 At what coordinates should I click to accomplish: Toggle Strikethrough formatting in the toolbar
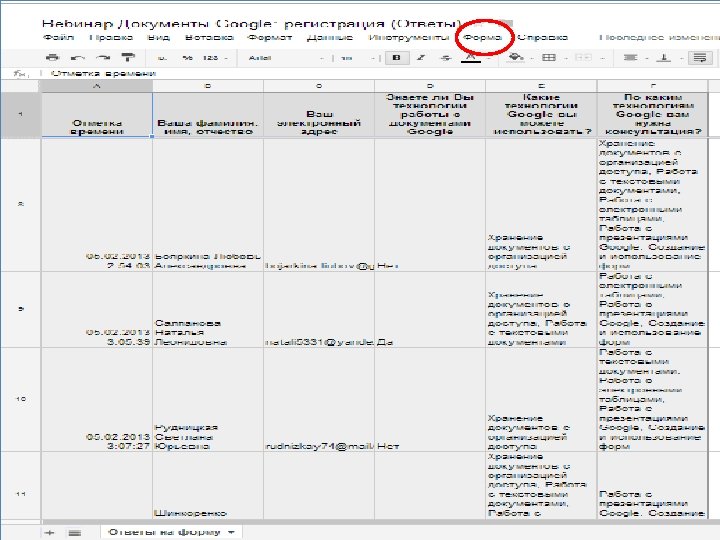coord(445,58)
